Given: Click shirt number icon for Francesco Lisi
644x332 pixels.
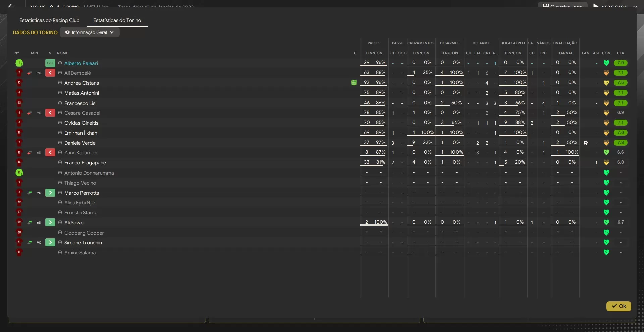Looking at the screenshot, I should (19, 103).
